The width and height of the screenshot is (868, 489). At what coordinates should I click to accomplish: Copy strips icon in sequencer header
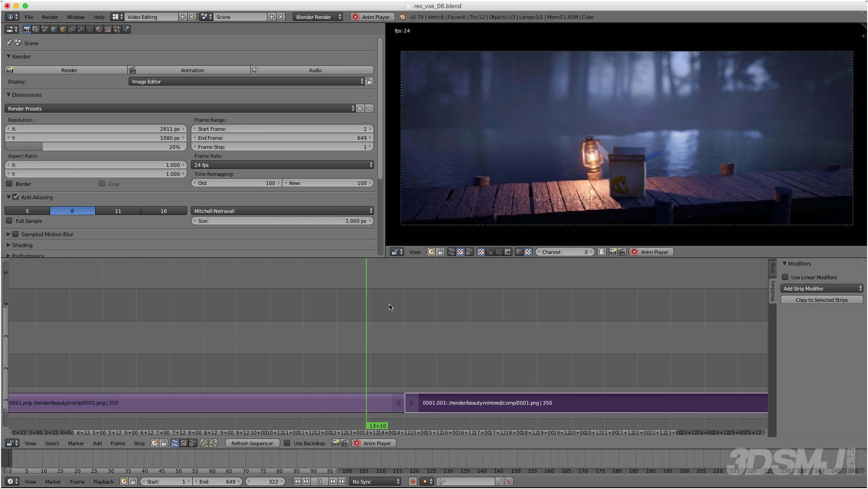tap(204, 443)
